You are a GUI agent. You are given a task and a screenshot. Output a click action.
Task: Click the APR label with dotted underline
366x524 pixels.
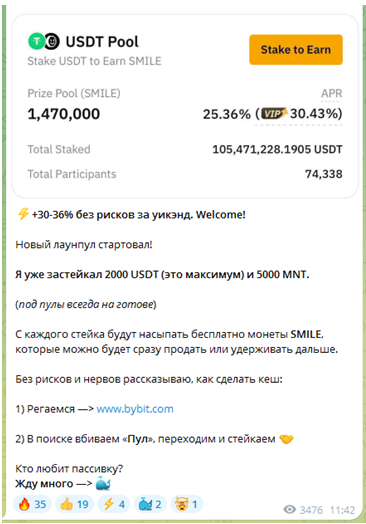click(332, 93)
